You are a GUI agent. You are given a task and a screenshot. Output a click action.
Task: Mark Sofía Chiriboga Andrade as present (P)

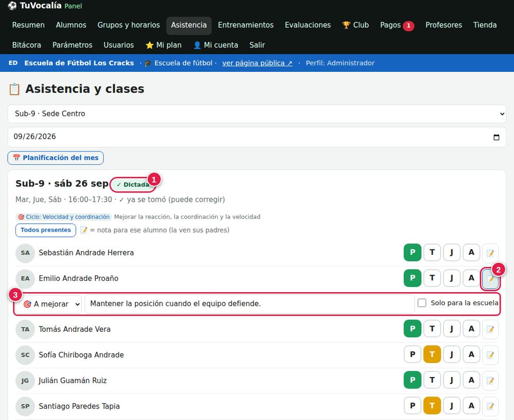tap(412, 354)
